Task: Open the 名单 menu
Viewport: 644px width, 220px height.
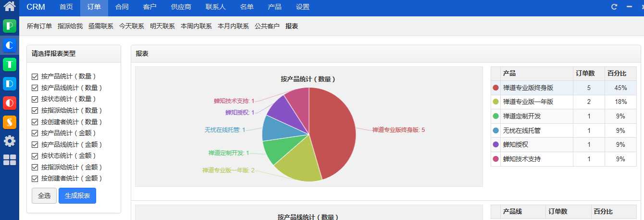Action: pyautogui.click(x=247, y=7)
